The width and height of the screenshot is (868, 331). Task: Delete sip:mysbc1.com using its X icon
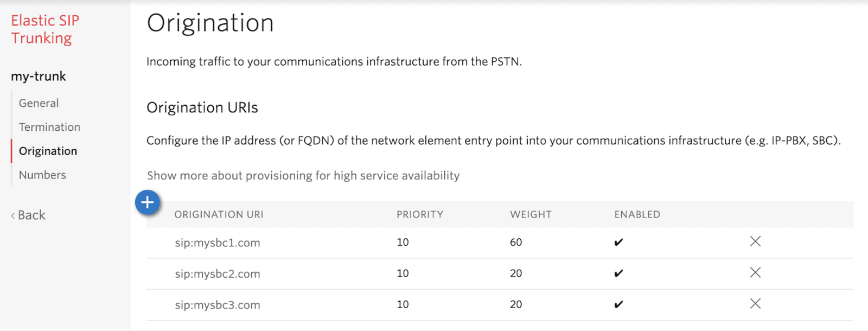pos(755,242)
